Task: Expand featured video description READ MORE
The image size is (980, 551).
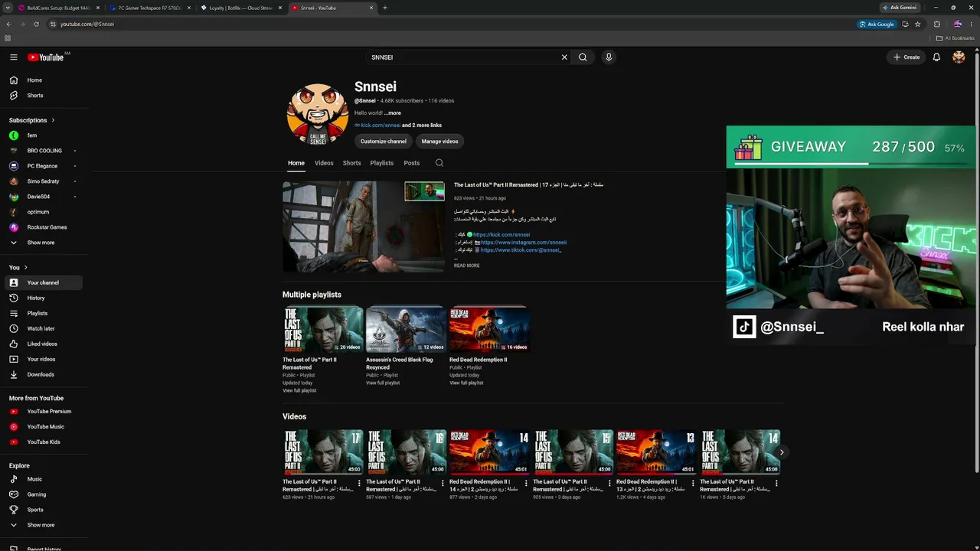Action: point(466,266)
